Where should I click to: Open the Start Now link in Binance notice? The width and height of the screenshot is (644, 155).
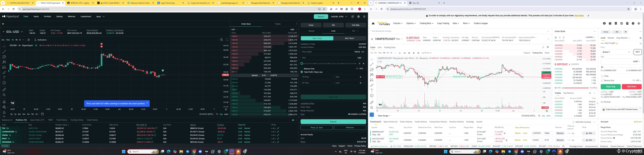pos(579,16)
